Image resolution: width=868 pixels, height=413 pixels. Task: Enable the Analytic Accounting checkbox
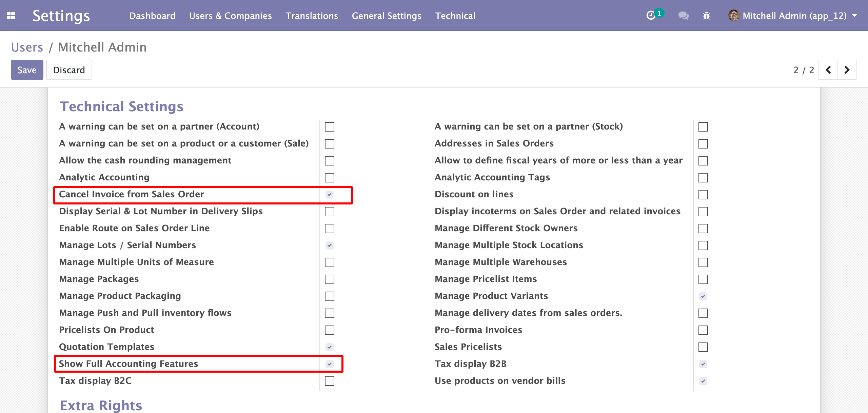click(x=330, y=178)
